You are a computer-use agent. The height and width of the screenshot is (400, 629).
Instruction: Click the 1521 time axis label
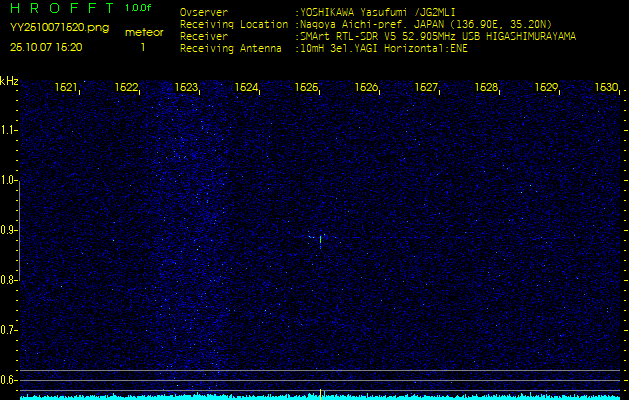(x=66, y=88)
